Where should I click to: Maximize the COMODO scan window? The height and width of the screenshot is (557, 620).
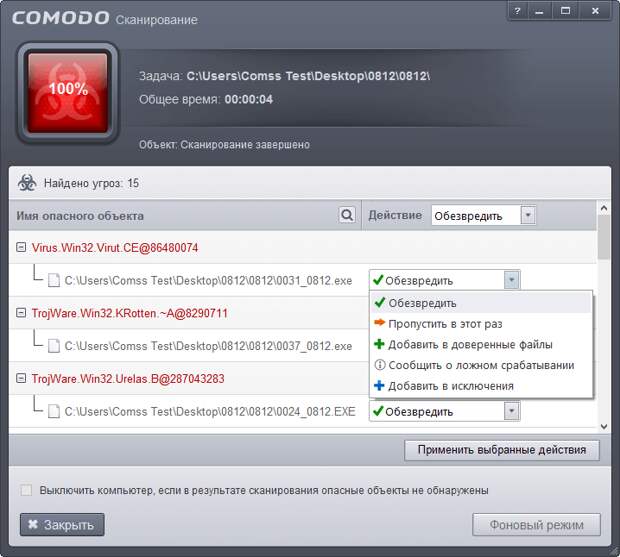click(565, 11)
